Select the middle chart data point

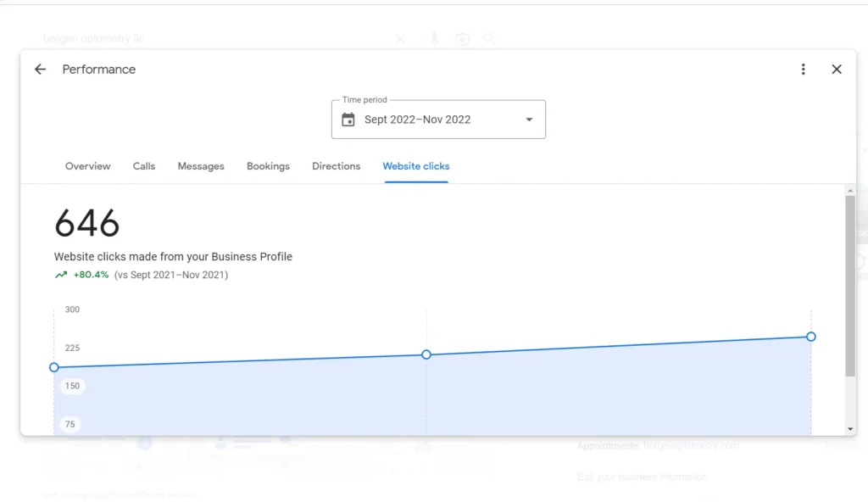coord(426,354)
